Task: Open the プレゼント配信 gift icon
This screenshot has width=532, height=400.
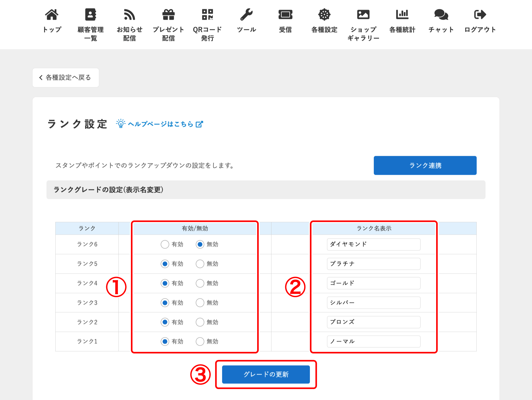Action: [168, 15]
